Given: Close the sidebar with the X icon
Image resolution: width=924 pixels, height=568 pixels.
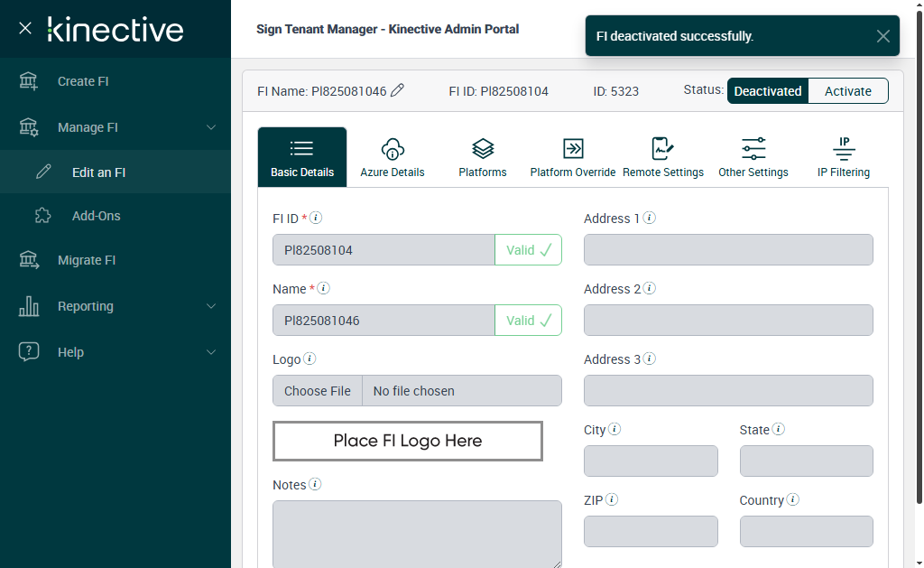Looking at the screenshot, I should click(24, 28).
